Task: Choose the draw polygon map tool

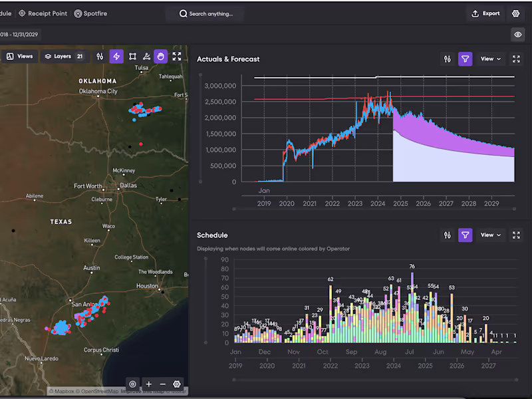Action: 146,57
